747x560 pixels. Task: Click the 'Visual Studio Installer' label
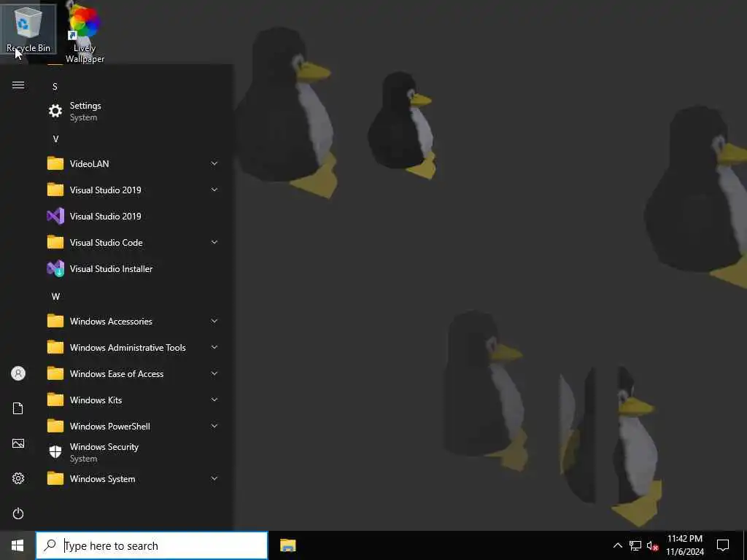coord(111,269)
